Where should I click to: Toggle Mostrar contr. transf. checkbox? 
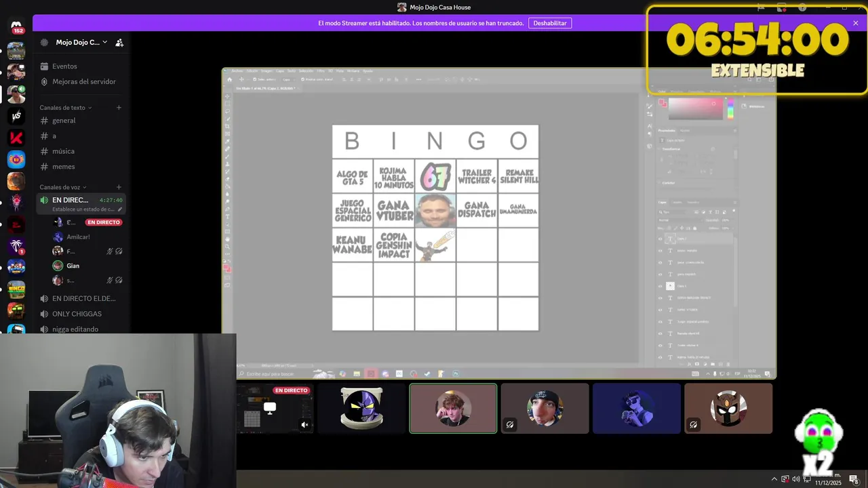pyautogui.click(x=302, y=79)
